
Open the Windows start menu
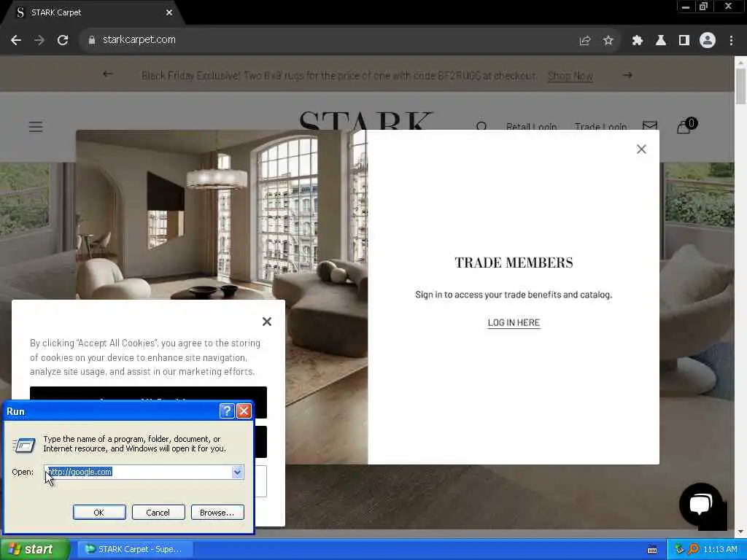coord(34,550)
